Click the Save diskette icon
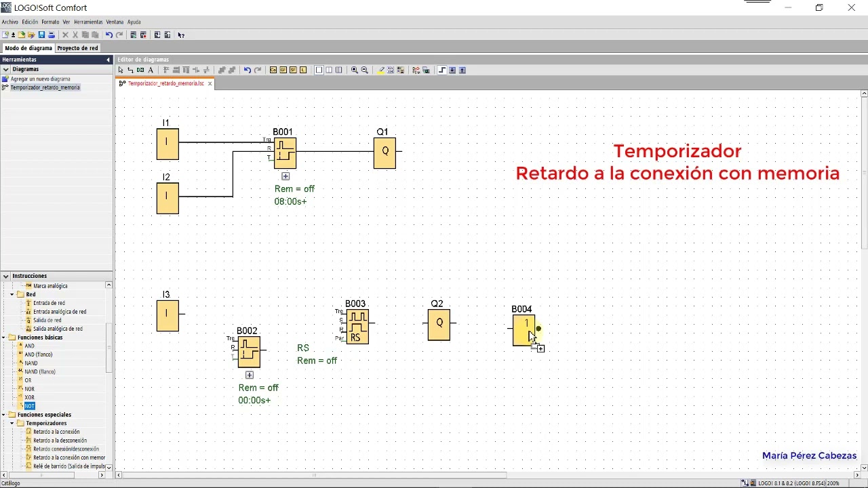 click(x=41, y=35)
